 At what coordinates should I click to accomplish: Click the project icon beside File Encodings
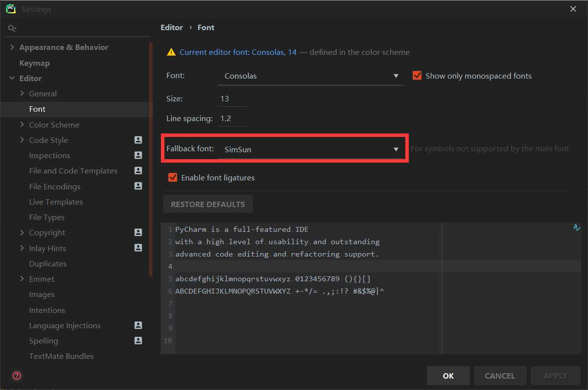pos(138,186)
